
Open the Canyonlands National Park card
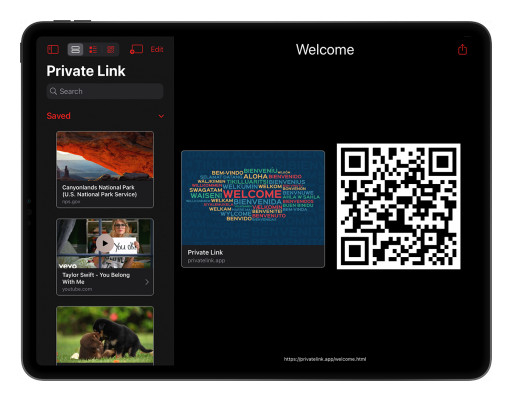[105, 169]
